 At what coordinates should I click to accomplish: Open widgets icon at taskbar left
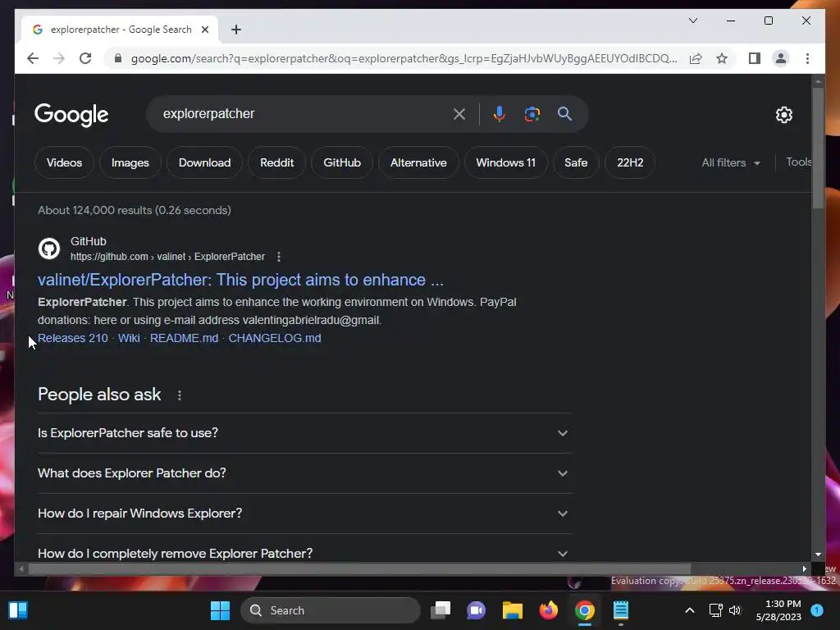pyautogui.click(x=18, y=610)
